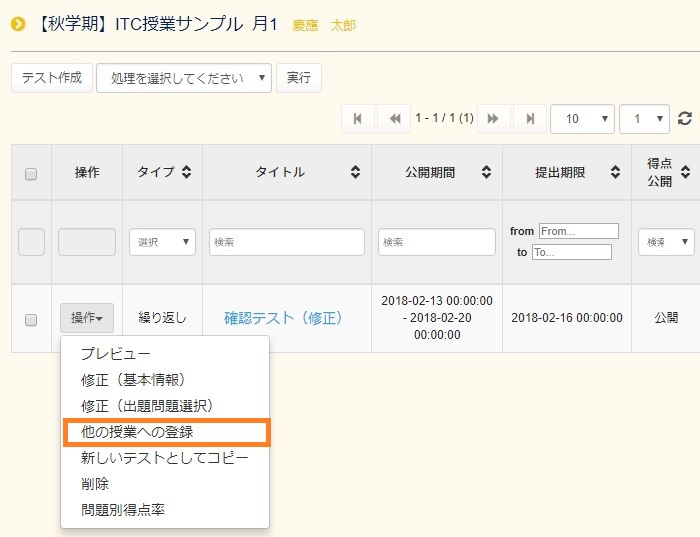Click the タイトル search input field
Screen dimensions: 700x537
(287, 242)
